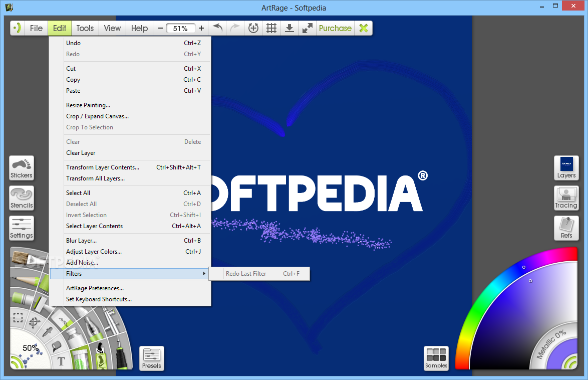
Task: Click the green X toolbar icon
Action: [364, 28]
